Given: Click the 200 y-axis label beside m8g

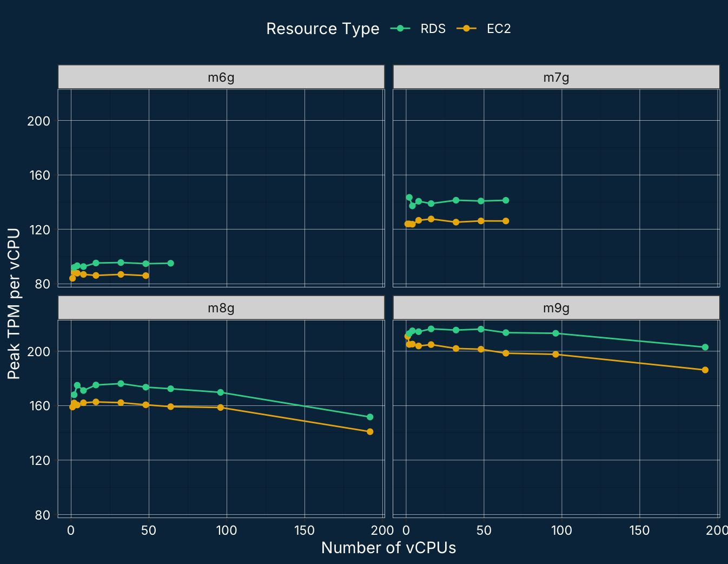Looking at the screenshot, I should (38, 351).
